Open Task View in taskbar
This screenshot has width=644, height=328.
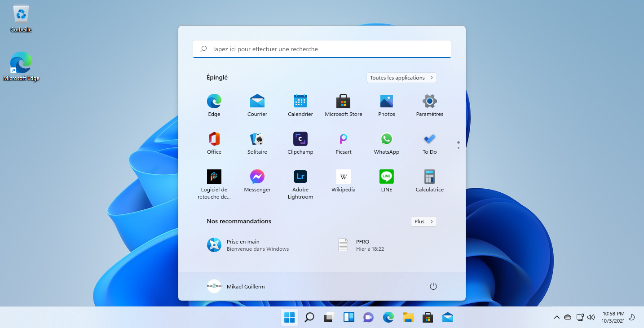(x=329, y=317)
